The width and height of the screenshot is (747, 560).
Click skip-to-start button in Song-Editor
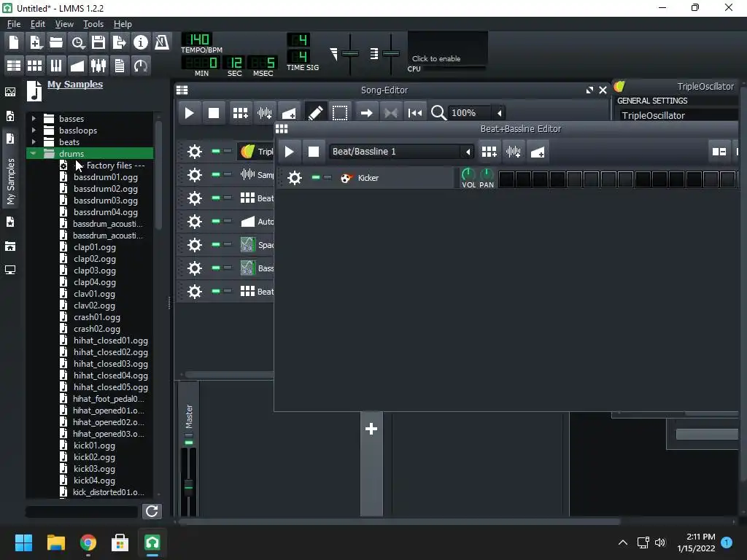[415, 113]
